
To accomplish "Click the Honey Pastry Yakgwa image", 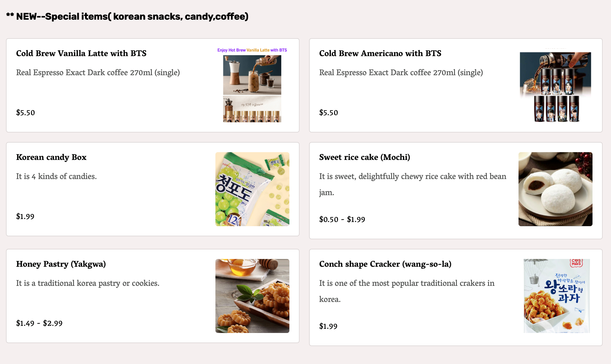I will click(x=252, y=296).
